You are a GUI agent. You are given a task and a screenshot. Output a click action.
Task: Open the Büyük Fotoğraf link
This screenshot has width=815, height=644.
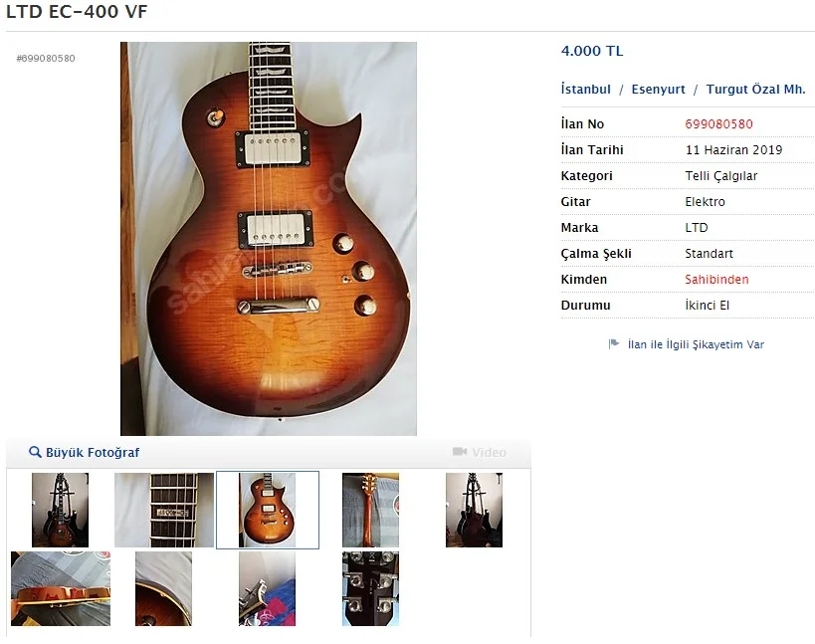click(93, 452)
